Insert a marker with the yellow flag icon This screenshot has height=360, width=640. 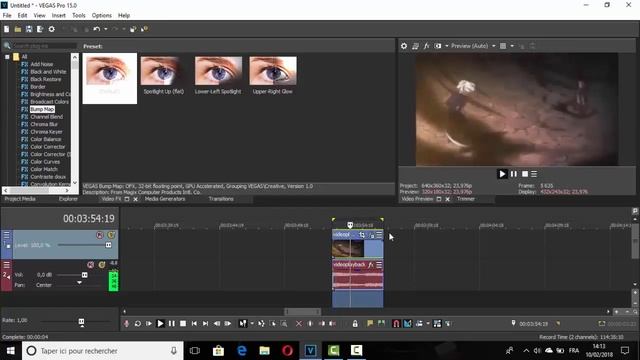click(370, 324)
